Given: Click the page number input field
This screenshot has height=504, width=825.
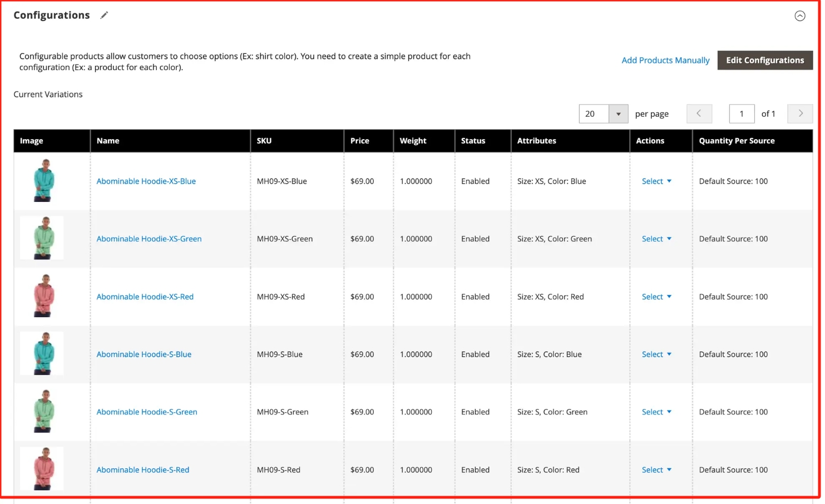Looking at the screenshot, I should 741,114.
